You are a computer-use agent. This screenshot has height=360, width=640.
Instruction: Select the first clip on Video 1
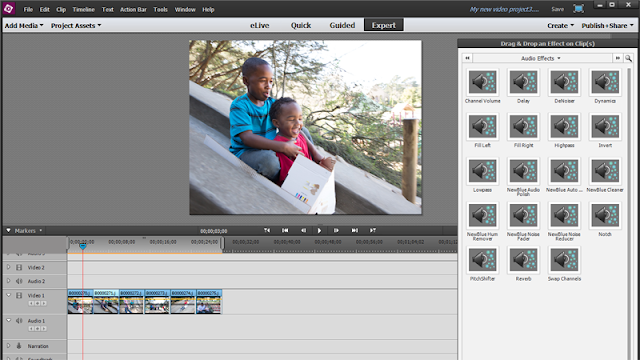80,302
